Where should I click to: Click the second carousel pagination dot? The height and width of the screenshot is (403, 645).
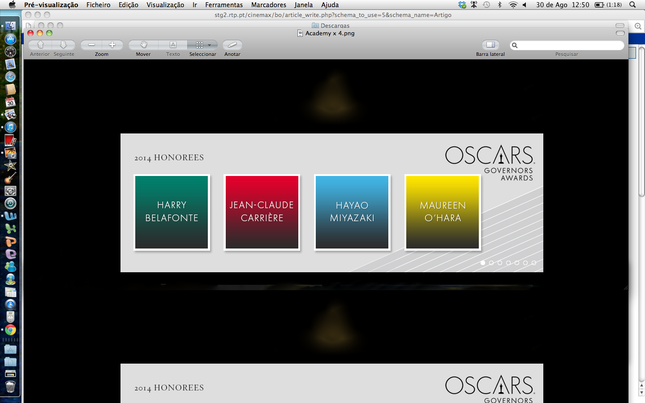coord(491,262)
